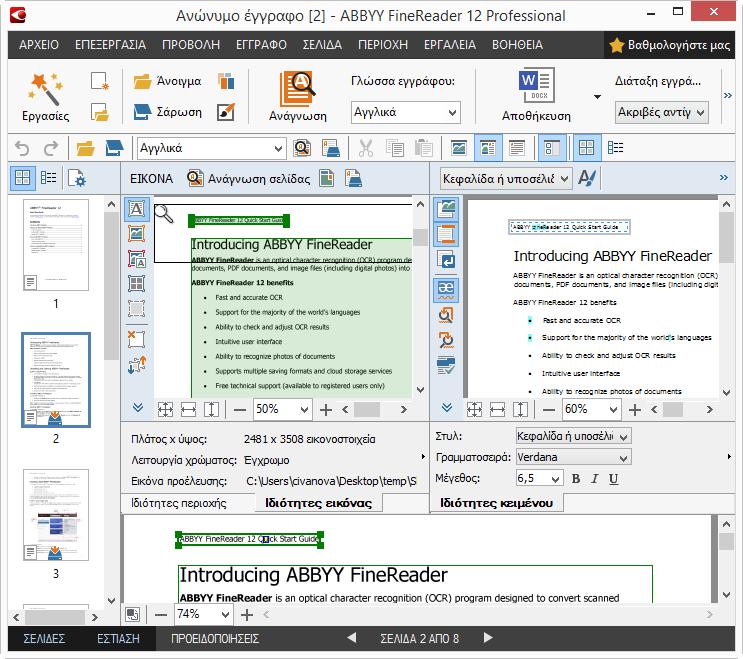The image size is (743, 659).
Task: Click ΠΡΟΕΙΔΟΠΟΙΗΣΕΙΣ in status bar
Action: point(215,639)
